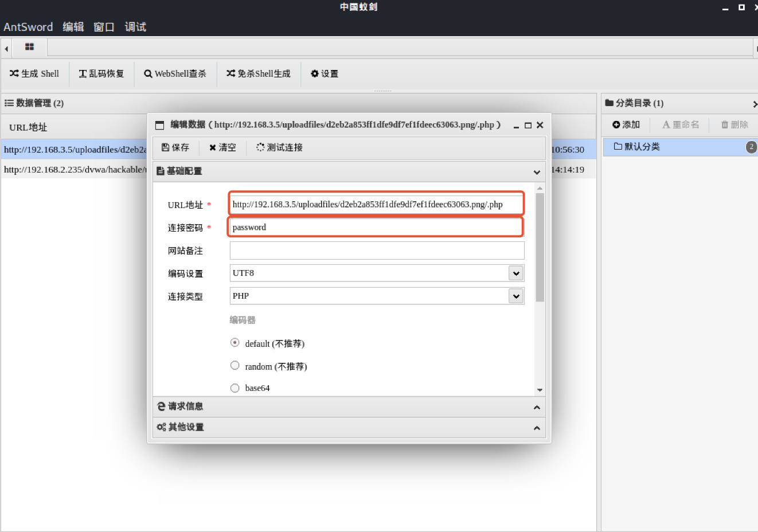Select random (不推荐) encoder
The width and height of the screenshot is (758, 532).
pos(235,365)
